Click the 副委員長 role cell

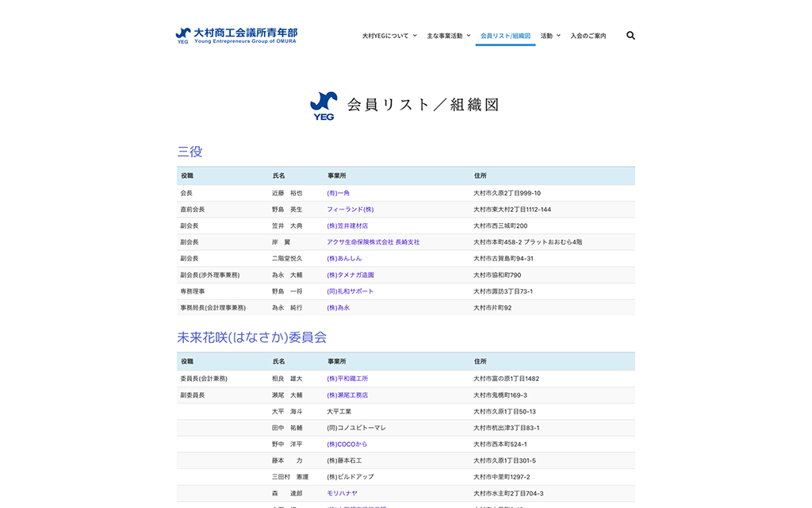click(192, 395)
